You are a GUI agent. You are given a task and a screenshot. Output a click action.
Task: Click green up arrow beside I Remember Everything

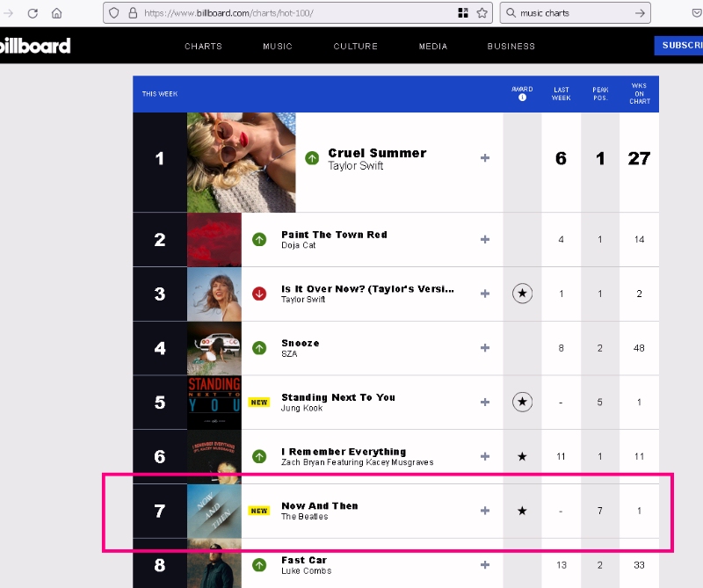click(x=259, y=456)
